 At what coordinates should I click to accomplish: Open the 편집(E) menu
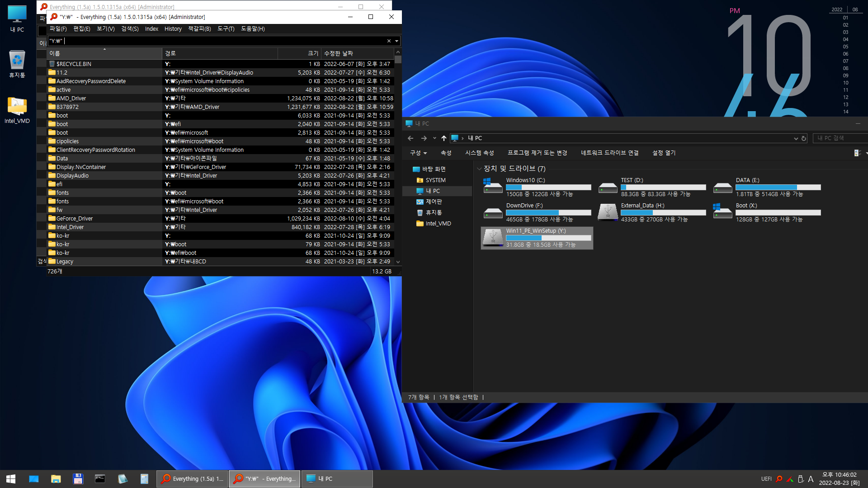tap(82, 29)
